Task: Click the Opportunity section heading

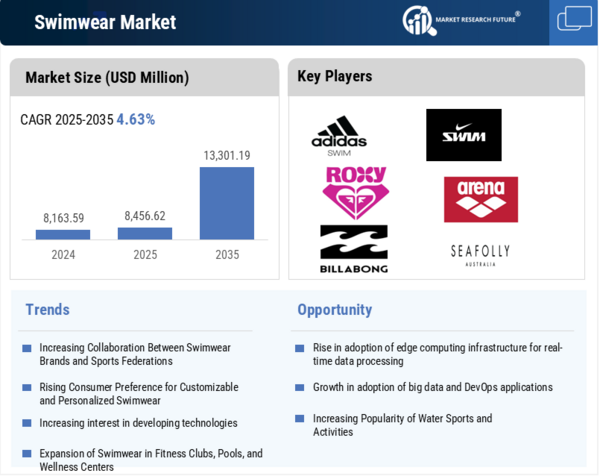Action: coord(334,309)
